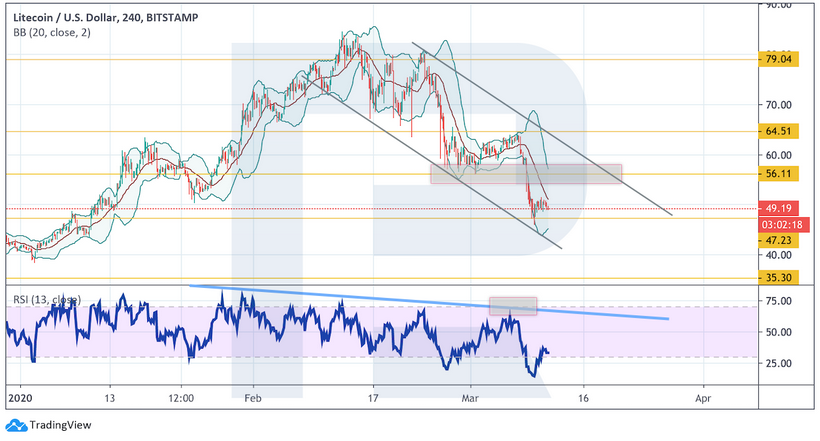Select the gray resistance rectangle on price chart
The width and height of the screenshot is (820, 441).
(x=527, y=173)
